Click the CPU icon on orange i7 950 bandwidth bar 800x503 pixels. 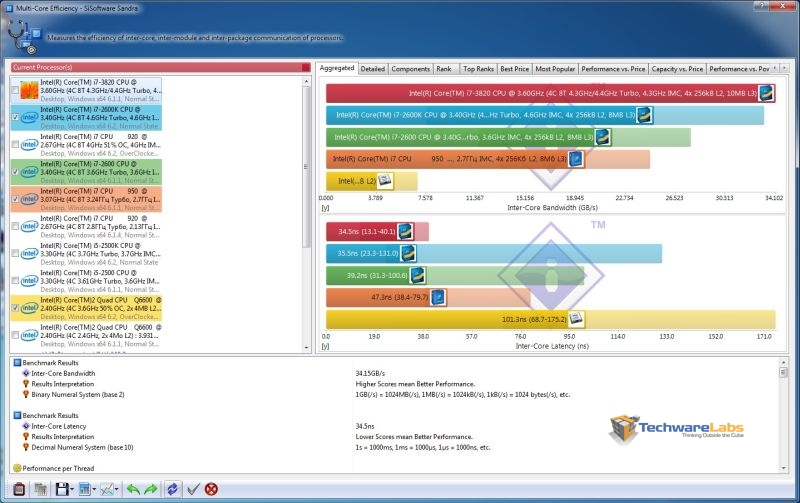(576, 159)
